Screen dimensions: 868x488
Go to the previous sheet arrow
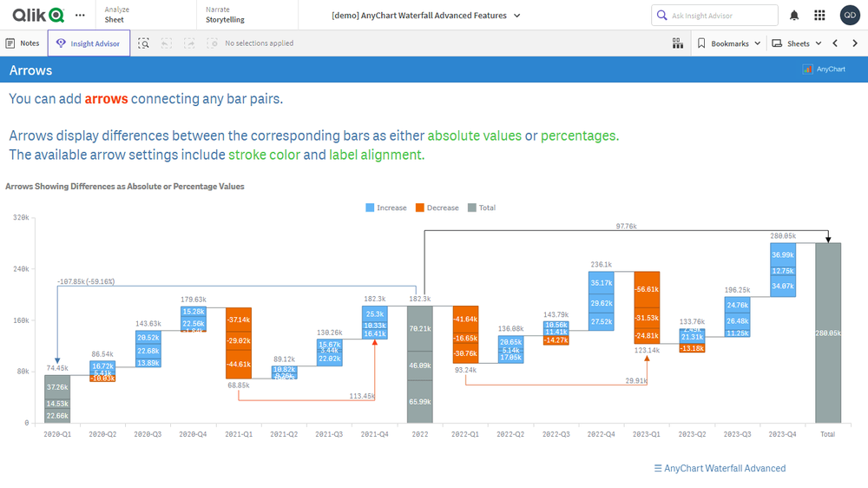[835, 43]
